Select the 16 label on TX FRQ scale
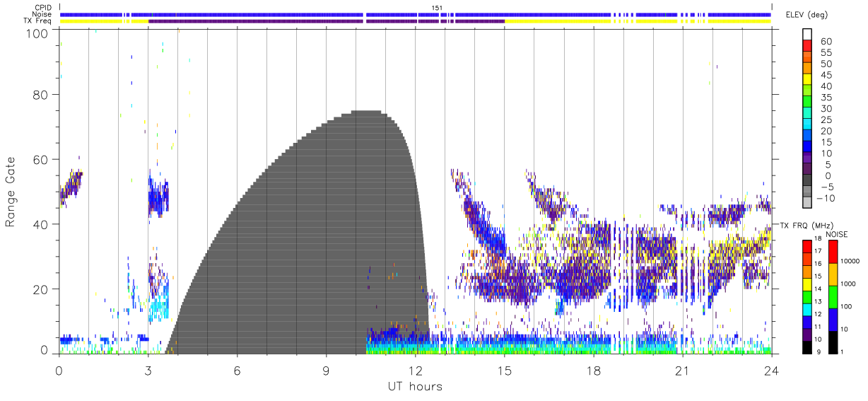The height and width of the screenshot is (401, 868). (819, 264)
